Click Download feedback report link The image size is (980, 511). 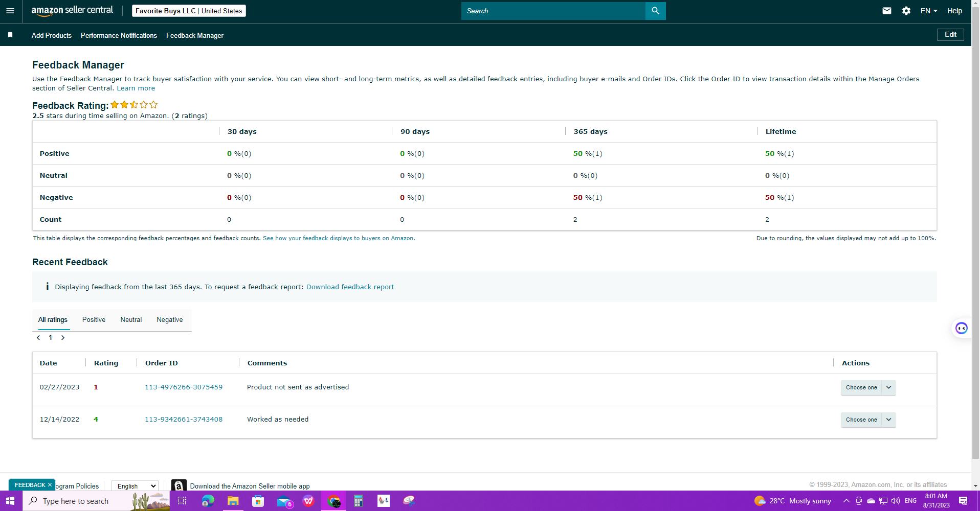coord(350,287)
